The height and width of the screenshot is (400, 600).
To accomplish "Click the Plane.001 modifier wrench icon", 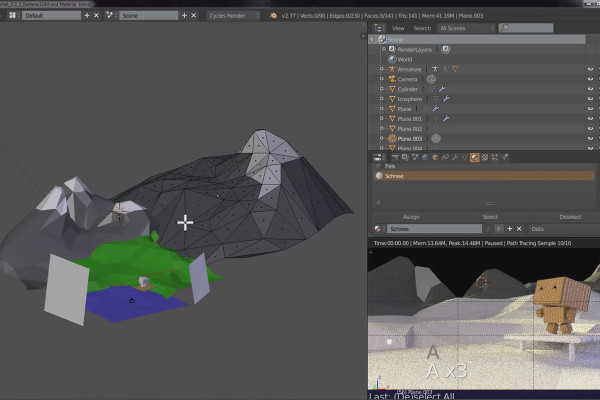I will coord(446,119).
